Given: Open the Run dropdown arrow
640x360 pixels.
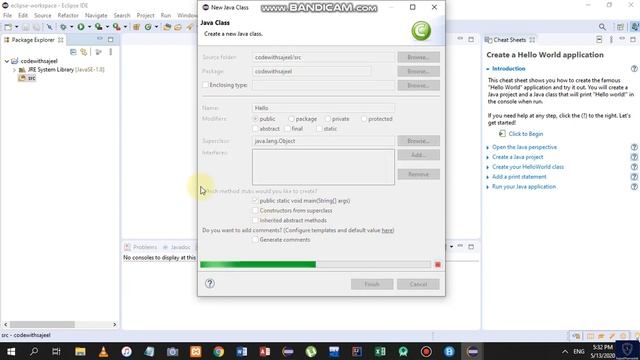Looking at the screenshot, I should coord(89,27).
